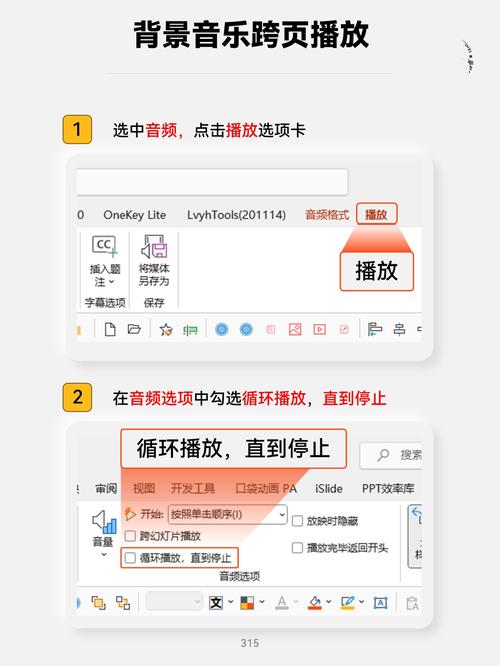Click the 音频选项 group label
500x666 pixels.
[240, 576]
